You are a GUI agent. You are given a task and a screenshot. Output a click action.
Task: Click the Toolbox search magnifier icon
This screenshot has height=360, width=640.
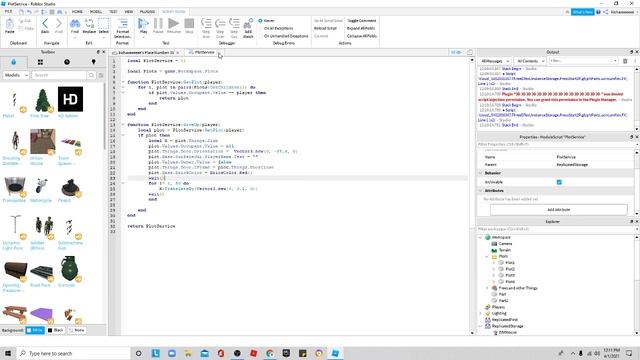[91, 75]
